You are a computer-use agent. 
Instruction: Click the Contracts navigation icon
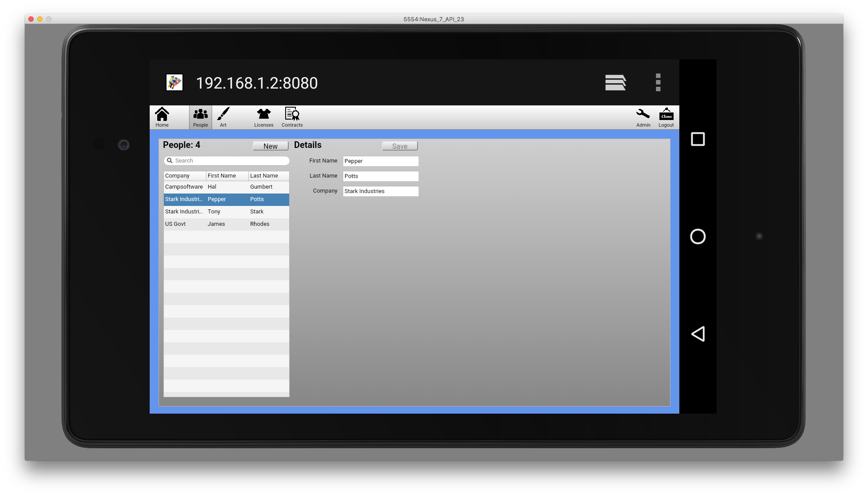click(x=292, y=117)
